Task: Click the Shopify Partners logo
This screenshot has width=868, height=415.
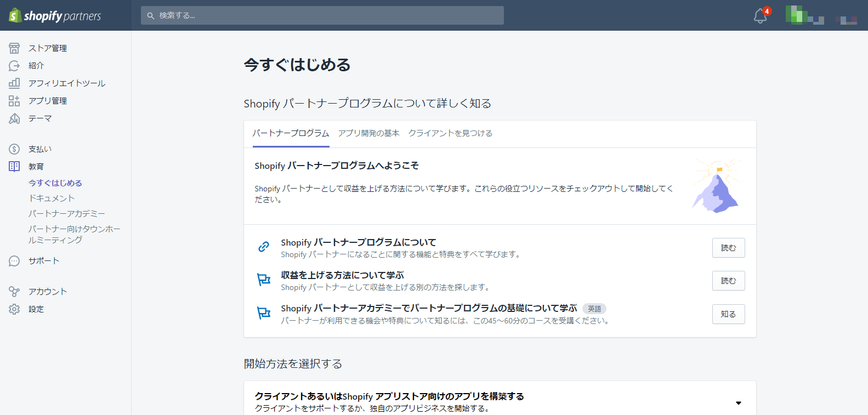Action: 55,15
